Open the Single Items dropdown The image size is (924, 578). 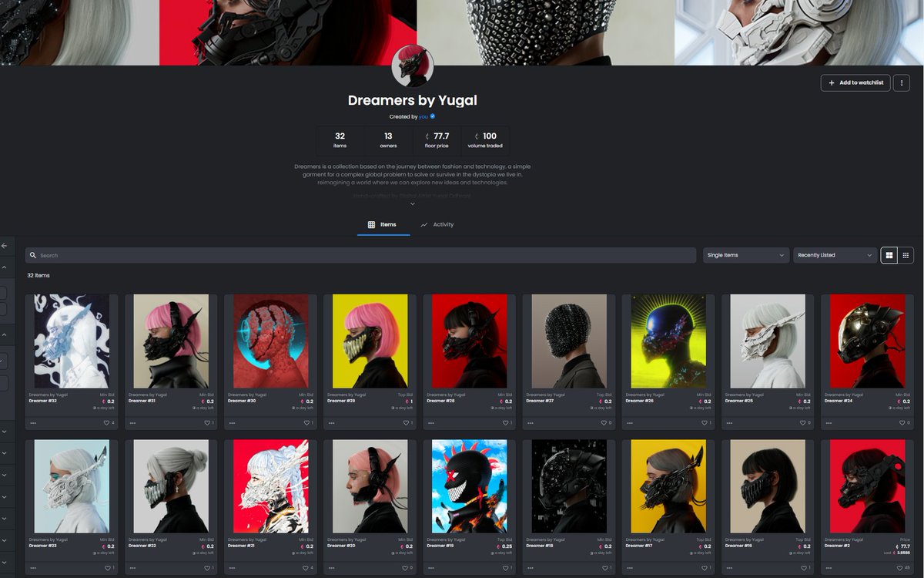pyautogui.click(x=745, y=254)
